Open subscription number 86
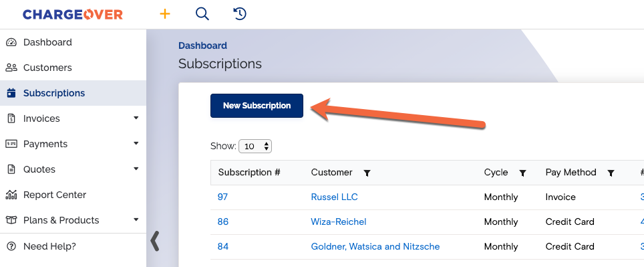 [222, 221]
